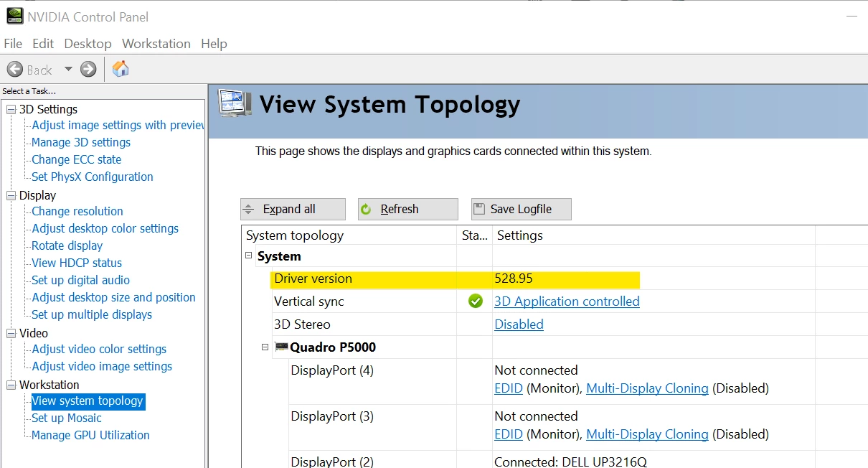
Task: Select Adjust desktop color settings
Action: click(x=105, y=228)
